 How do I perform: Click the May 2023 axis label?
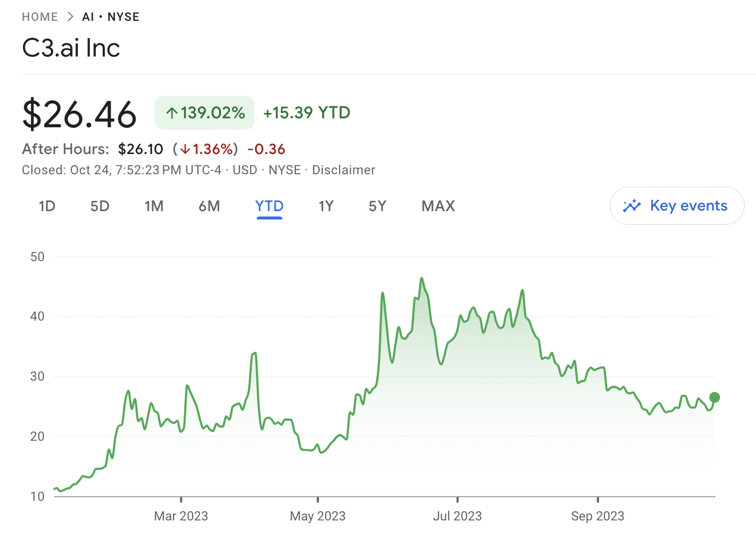coord(317,516)
